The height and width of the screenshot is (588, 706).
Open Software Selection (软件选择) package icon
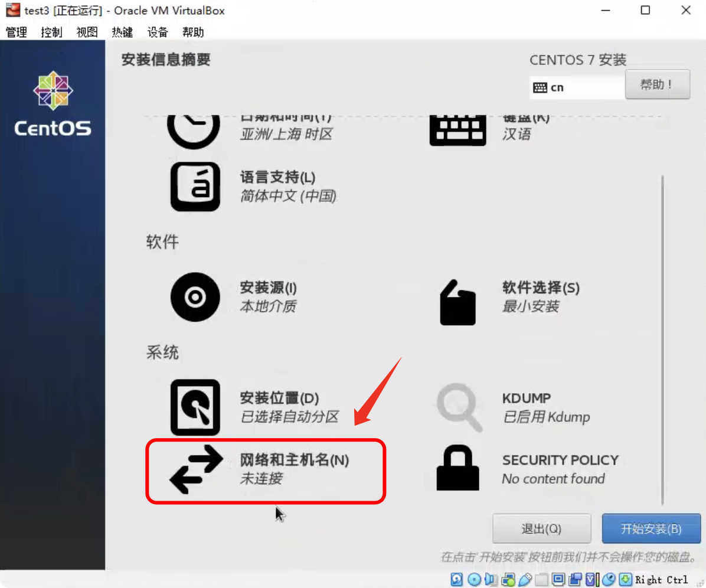click(457, 302)
